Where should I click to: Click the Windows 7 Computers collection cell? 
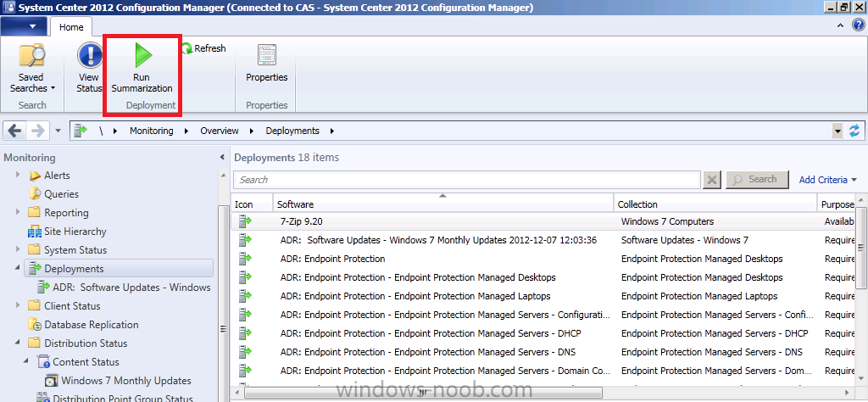(667, 221)
